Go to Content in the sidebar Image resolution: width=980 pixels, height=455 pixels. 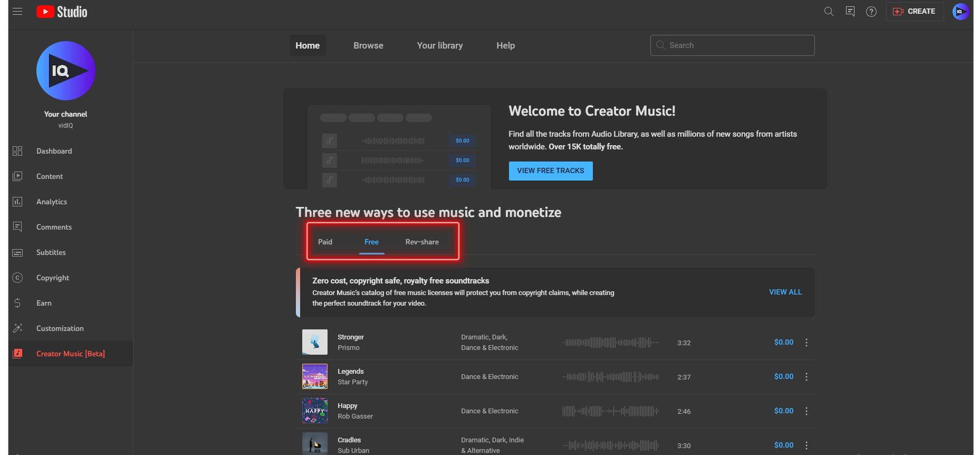point(50,176)
